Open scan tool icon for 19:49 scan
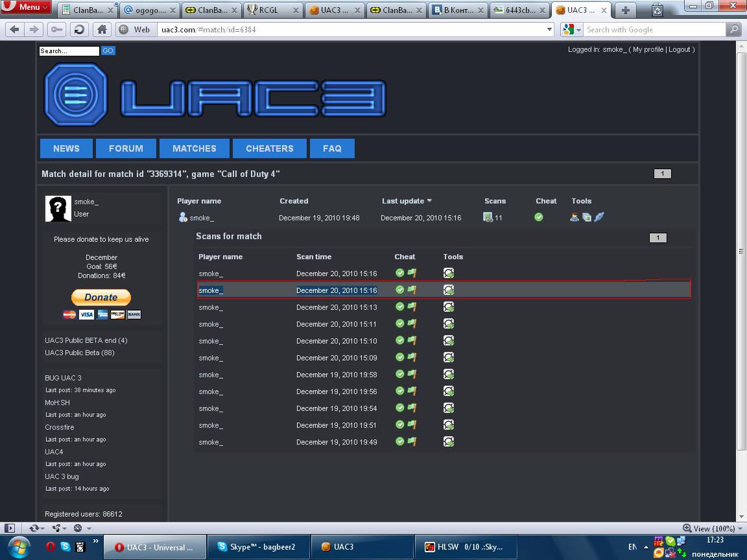 tap(448, 442)
